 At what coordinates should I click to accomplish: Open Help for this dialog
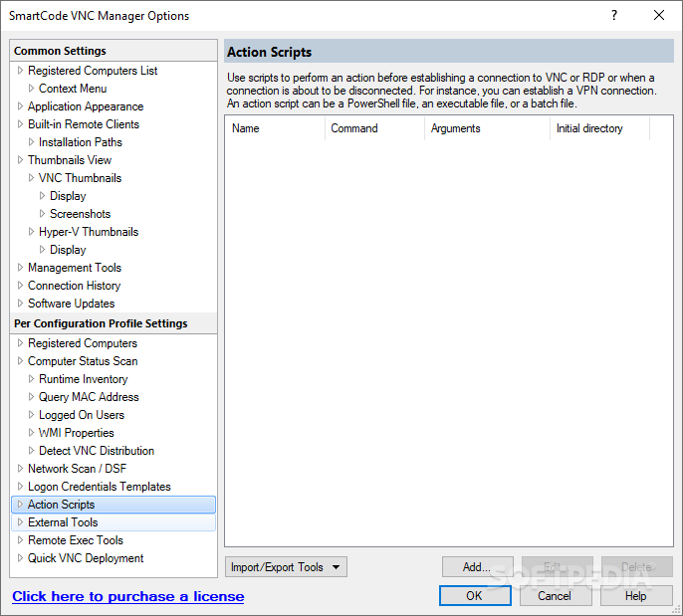(636, 595)
